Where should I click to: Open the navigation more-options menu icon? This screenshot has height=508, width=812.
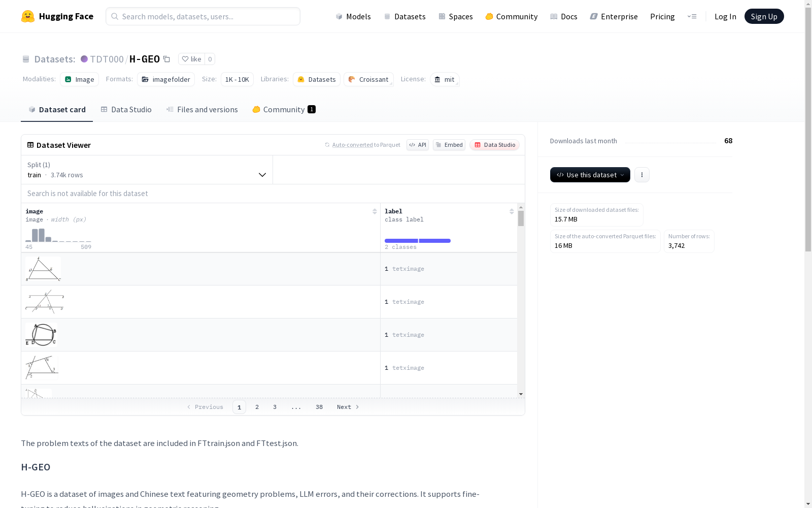(x=692, y=16)
